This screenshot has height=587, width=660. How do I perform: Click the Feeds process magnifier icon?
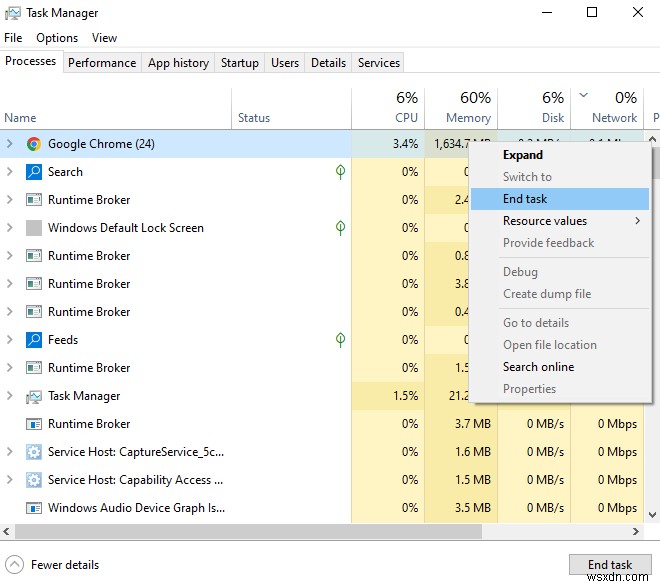pyautogui.click(x=34, y=340)
